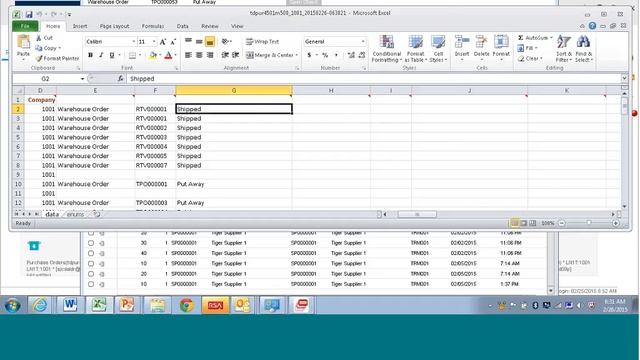Select radio button for sequence 40 row

click(x=91, y=253)
